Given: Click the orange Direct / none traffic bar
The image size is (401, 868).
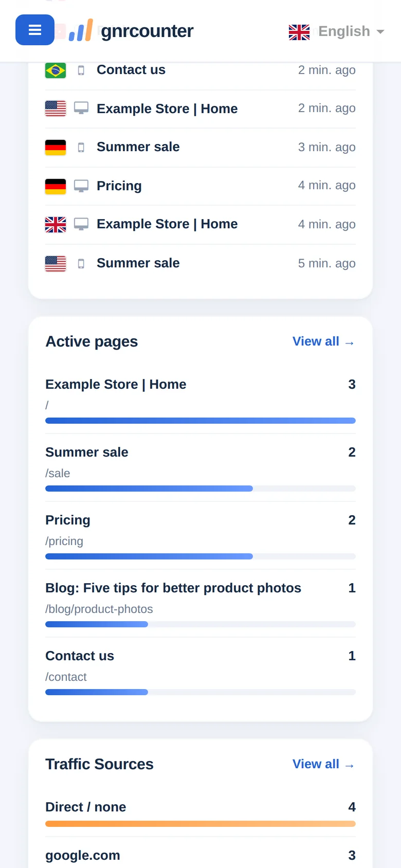Looking at the screenshot, I should (200, 824).
